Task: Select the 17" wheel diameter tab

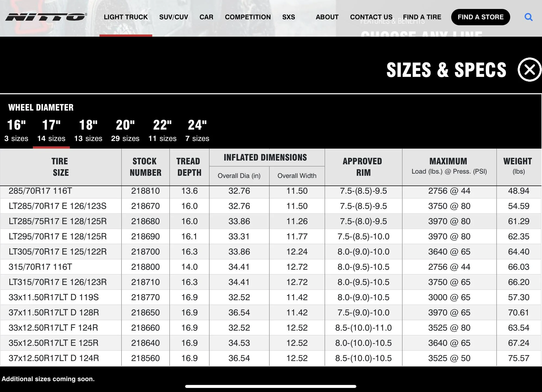Action: pyautogui.click(x=51, y=131)
